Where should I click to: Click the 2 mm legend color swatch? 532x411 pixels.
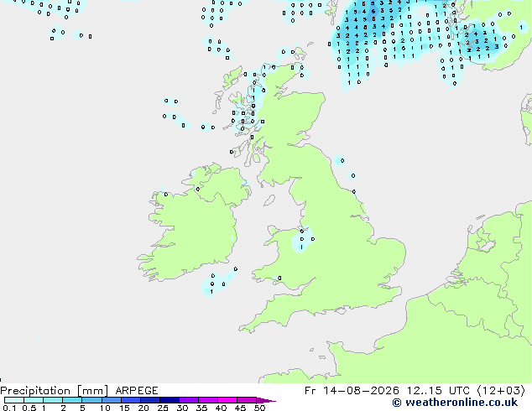click(x=72, y=400)
